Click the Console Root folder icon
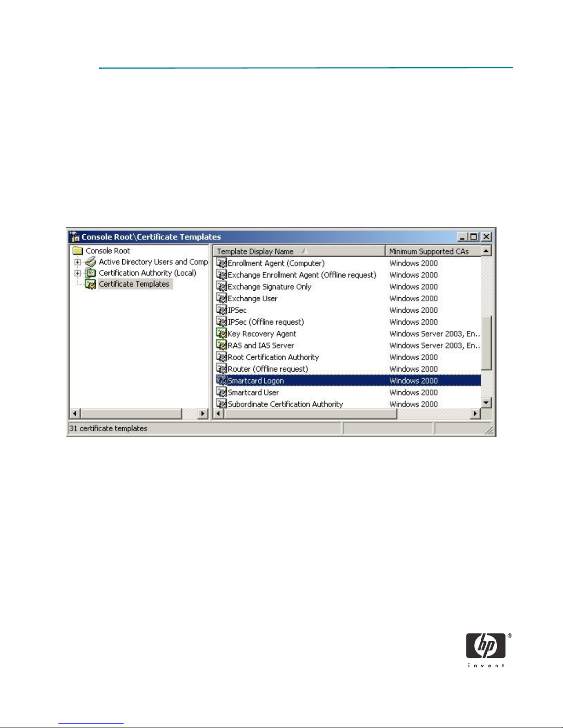563x728 pixels. point(78,251)
